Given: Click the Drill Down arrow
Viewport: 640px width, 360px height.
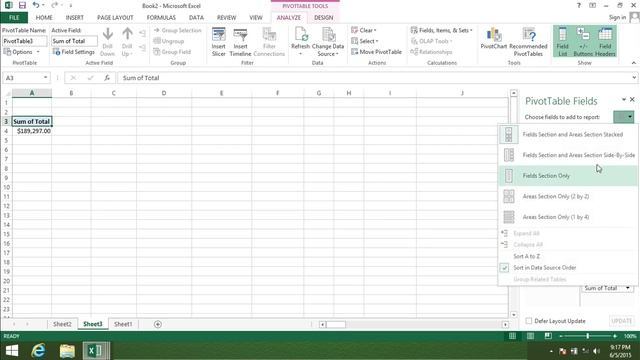Looking at the screenshot, I should click(x=108, y=42).
